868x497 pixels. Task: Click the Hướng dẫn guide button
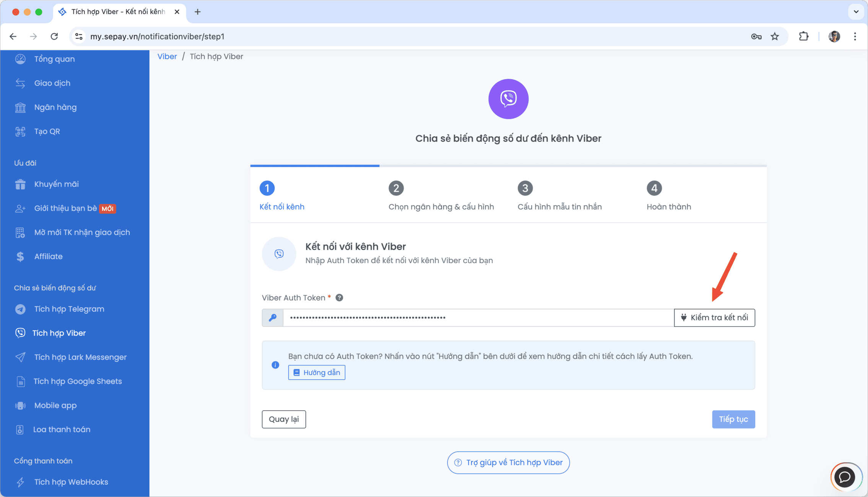coord(317,373)
